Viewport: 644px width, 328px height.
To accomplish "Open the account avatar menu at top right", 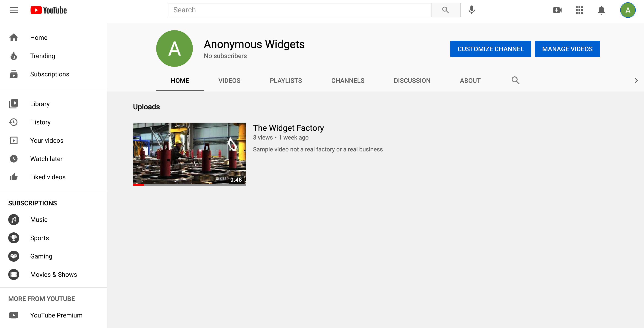I will tap(628, 10).
